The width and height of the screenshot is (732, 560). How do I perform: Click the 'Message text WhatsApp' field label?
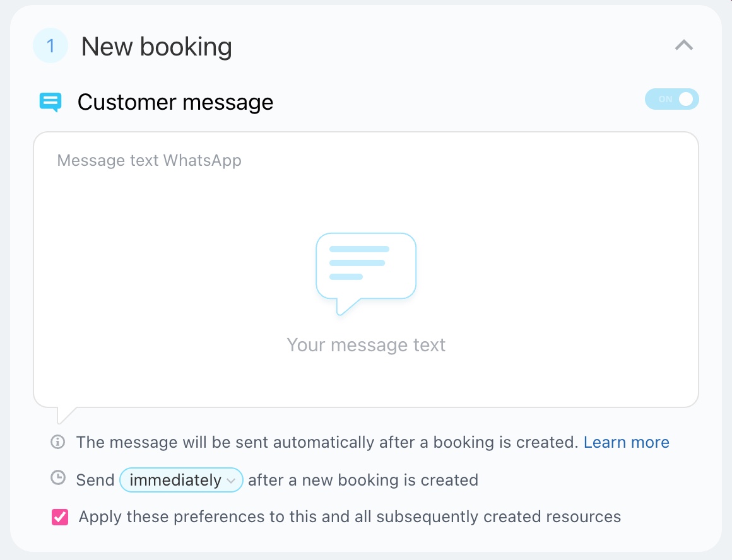(149, 160)
